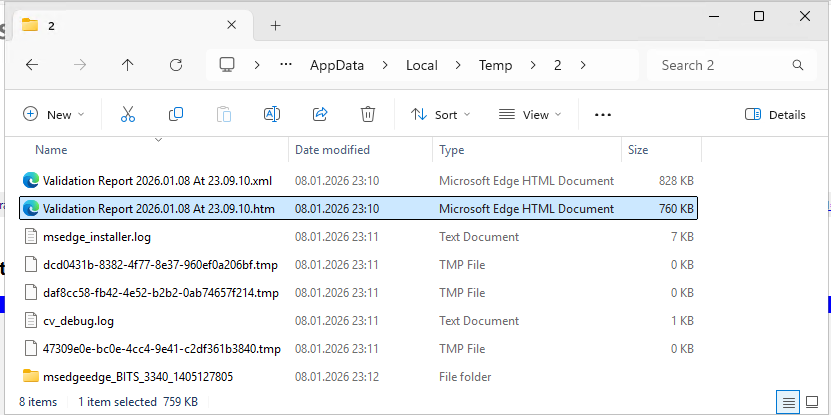The image size is (831, 416).
Task: Expand the Sort dropdown
Action: pos(441,115)
